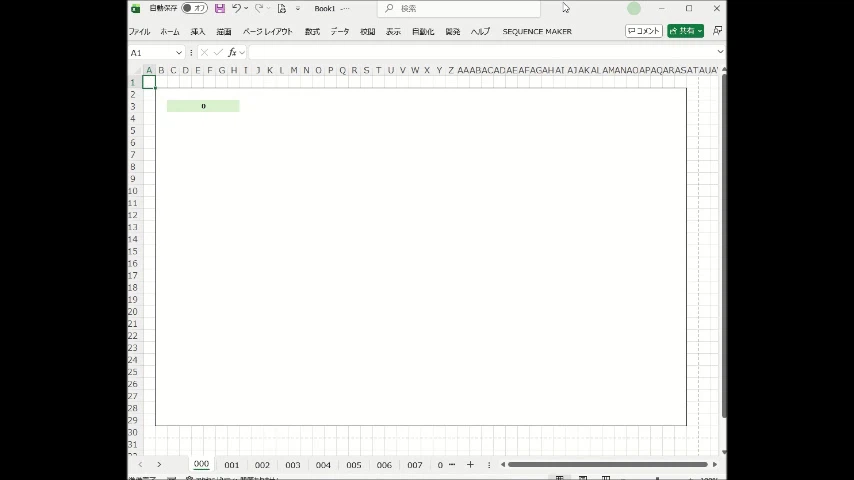Open the ページ レイアウト tab
The image size is (854, 480).
tap(267, 32)
